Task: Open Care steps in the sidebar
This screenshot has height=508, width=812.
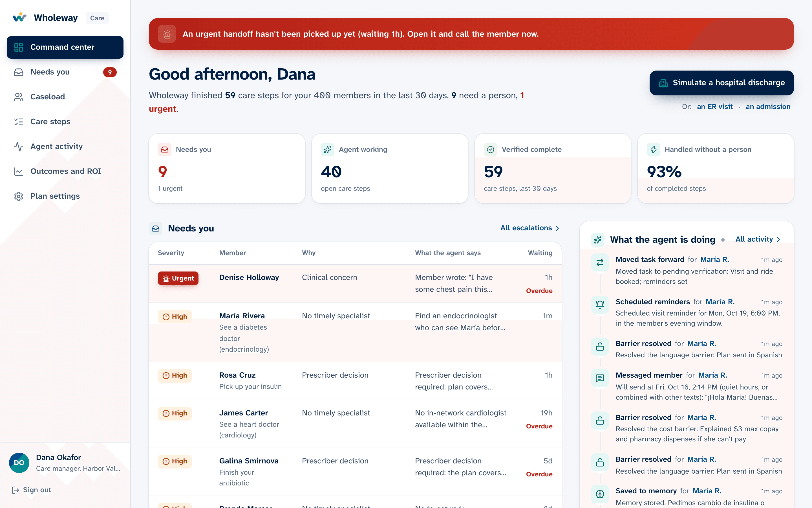Action: [65, 122]
